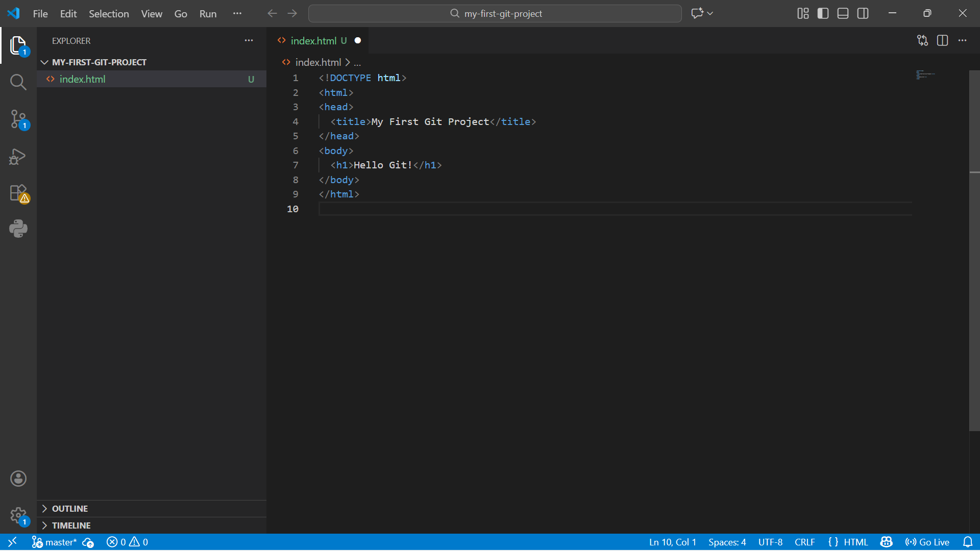Image resolution: width=980 pixels, height=551 pixels.
Task: Click the my-first-git-project search box
Action: 495,14
